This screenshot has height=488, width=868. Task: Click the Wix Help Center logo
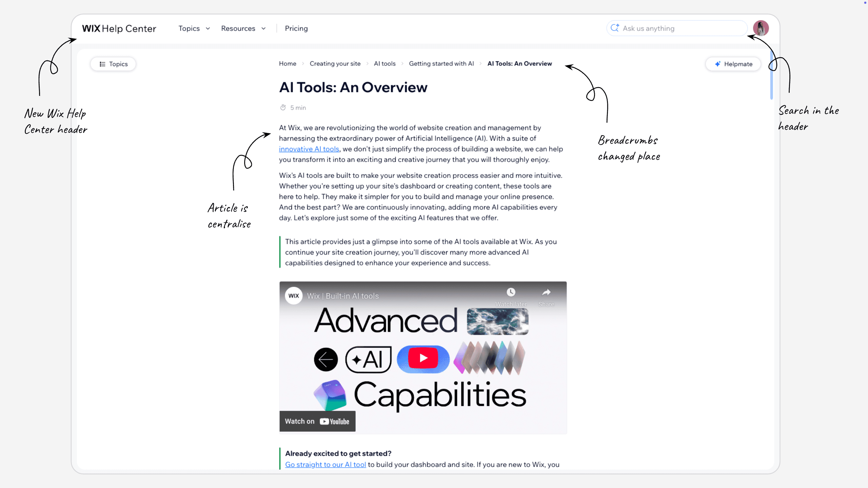[119, 28]
